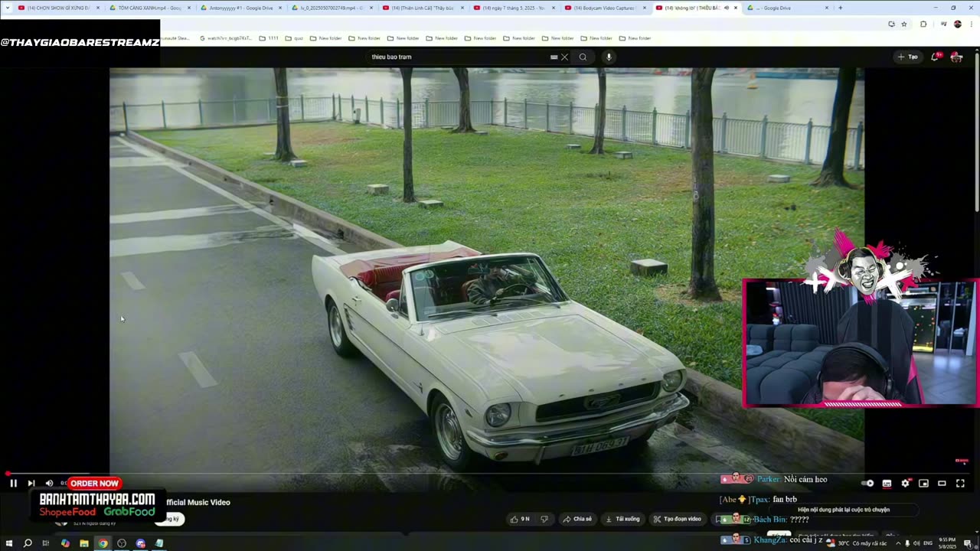Open Chrome icon on taskbar

click(103, 543)
